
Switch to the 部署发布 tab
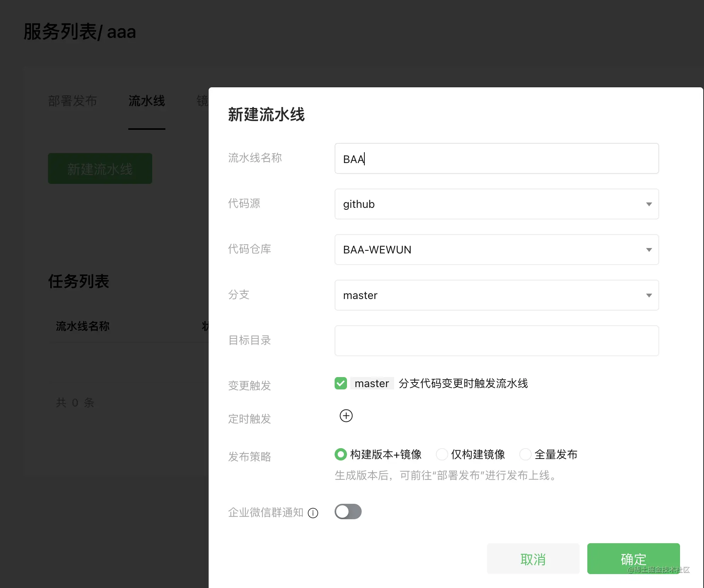click(x=72, y=101)
